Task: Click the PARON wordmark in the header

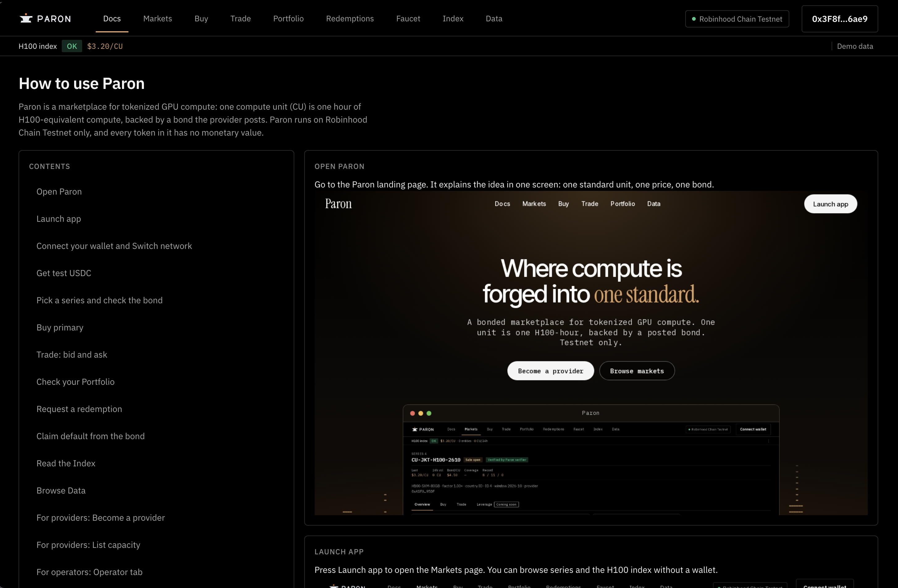Action: (54, 19)
